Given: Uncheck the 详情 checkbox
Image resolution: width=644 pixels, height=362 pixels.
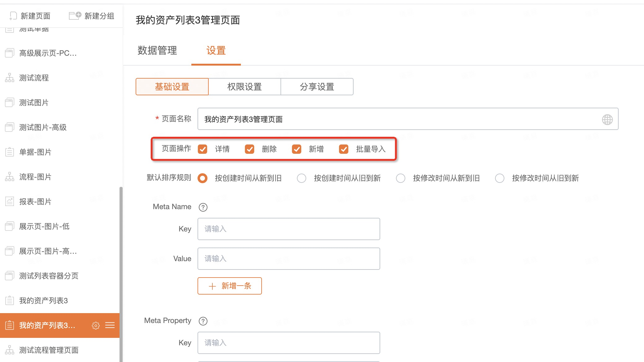Looking at the screenshot, I should pos(202,149).
